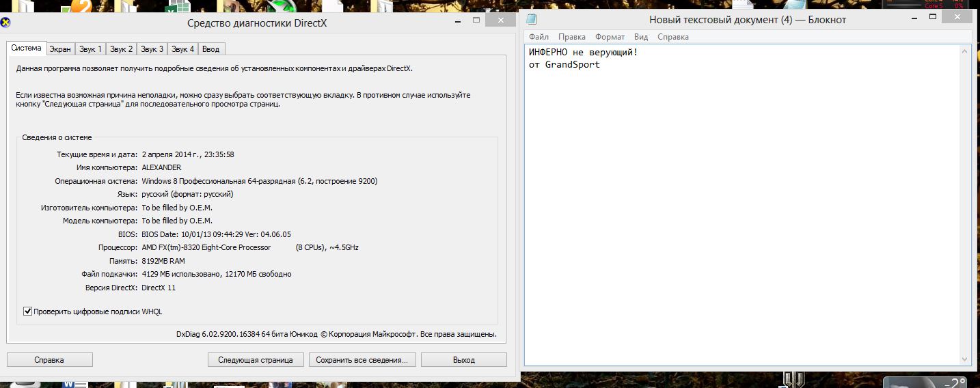980x388 pixels.
Task: Switch to the Экран tab
Action: 60,49
